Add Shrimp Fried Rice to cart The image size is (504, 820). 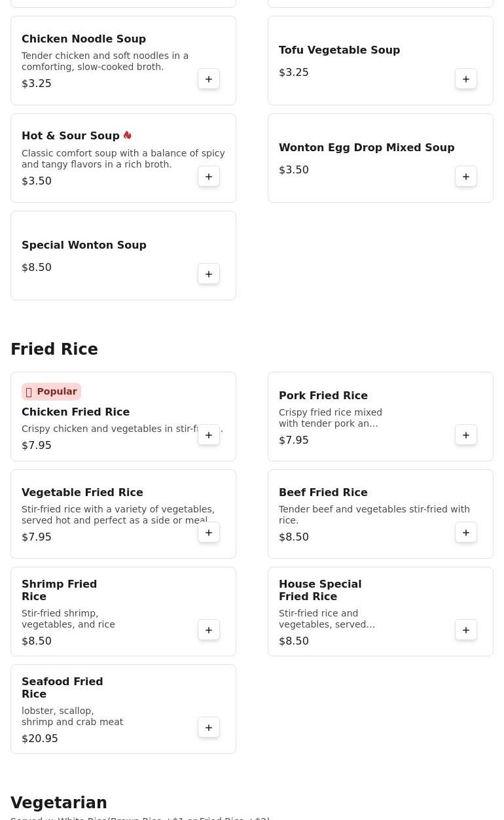[x=209, y=630]
